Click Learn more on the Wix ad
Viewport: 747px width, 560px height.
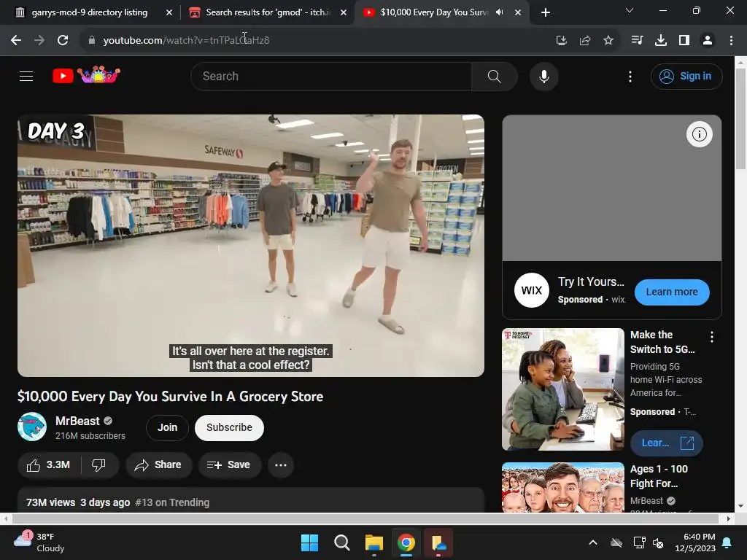tap(672, 292)
